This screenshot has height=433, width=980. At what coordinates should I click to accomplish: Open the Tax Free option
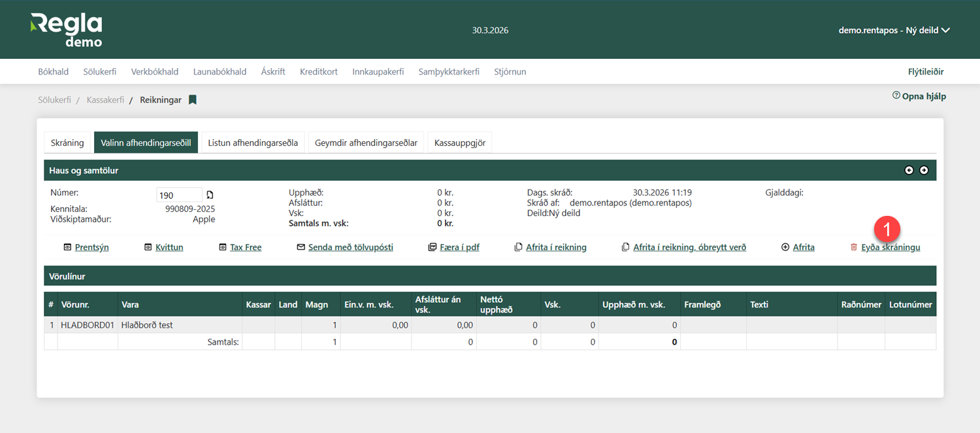pos(245,247)
